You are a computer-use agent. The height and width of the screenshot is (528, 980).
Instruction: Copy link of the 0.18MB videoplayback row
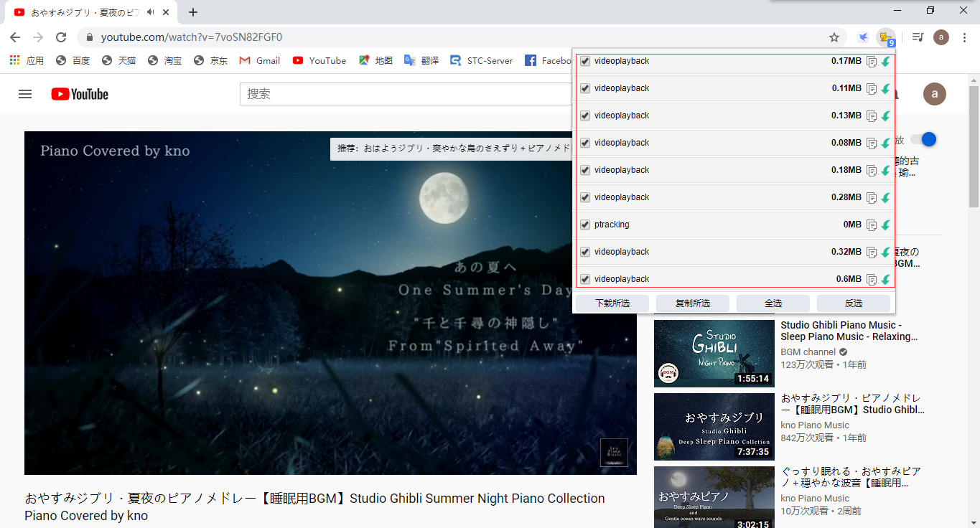tap(872, 171)
